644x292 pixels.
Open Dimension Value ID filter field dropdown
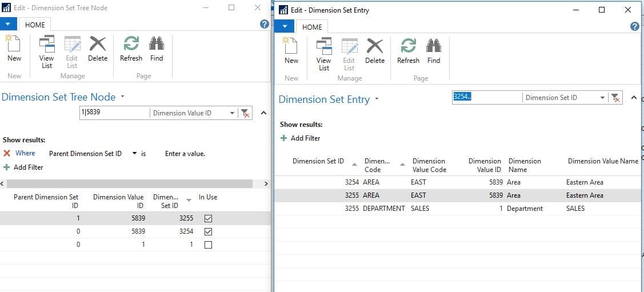[x=232, y=113]
